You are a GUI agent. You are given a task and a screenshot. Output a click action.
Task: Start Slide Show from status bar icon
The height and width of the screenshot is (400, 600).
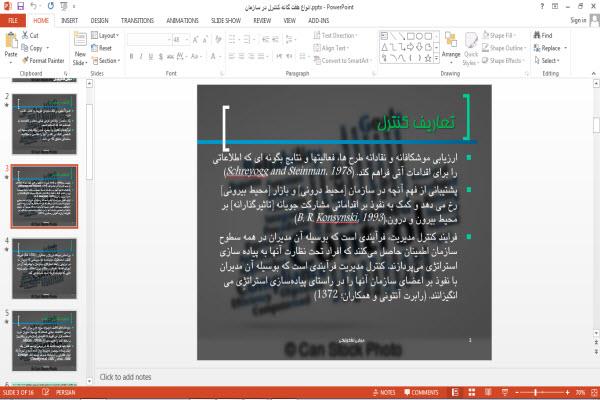click(505, 392)
